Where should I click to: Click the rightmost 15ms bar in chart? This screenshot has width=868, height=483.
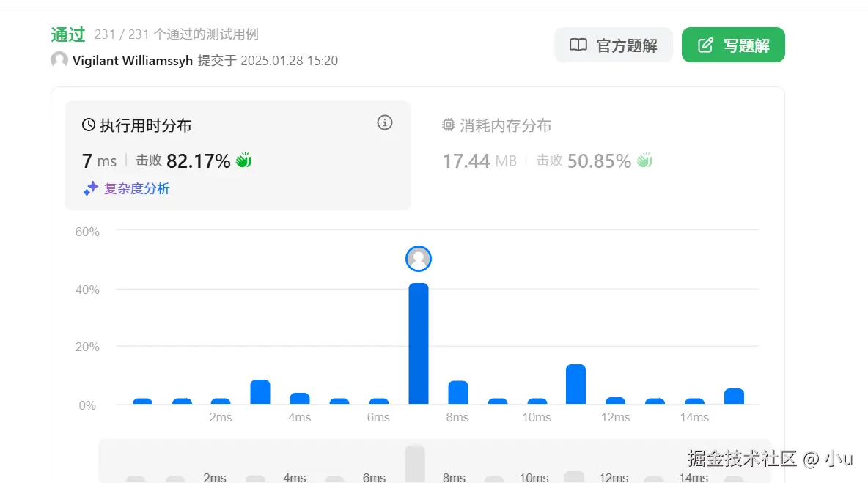point(734,396)
